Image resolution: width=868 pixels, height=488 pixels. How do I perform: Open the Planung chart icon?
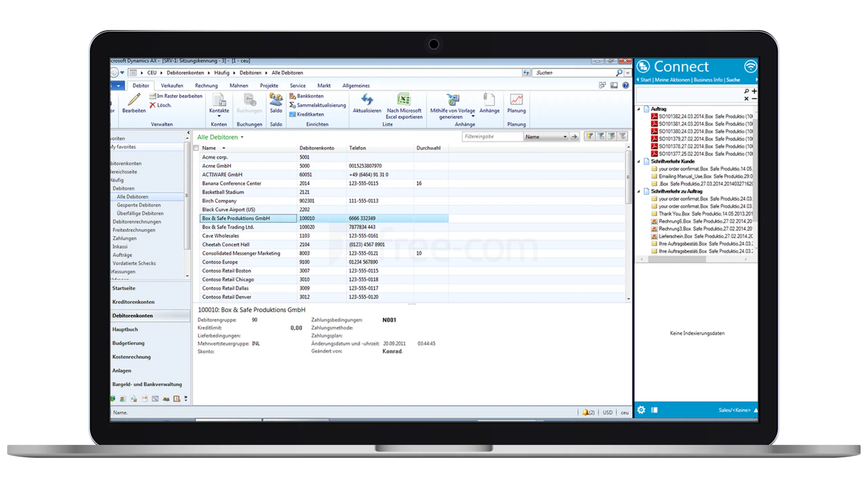tap(516, 100)
